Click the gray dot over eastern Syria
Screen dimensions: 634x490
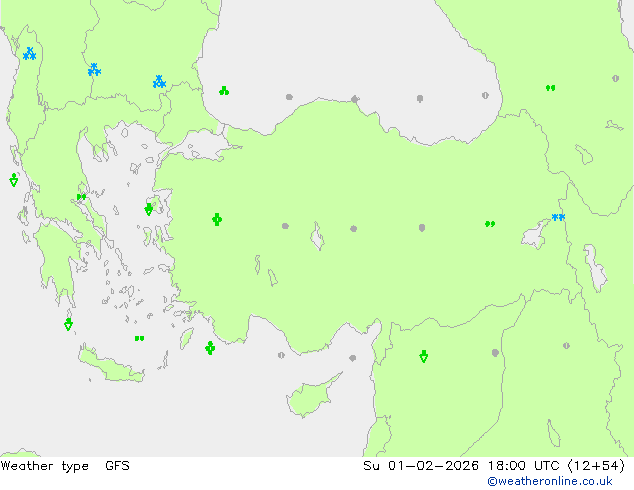pos(495,353)
